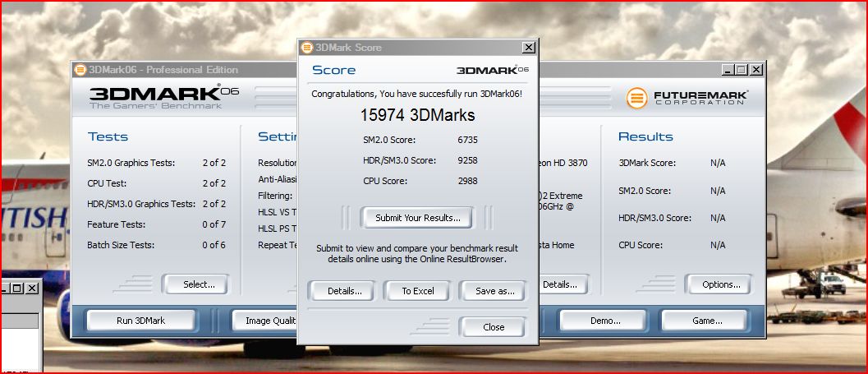868x374 pixels.
Task: Maximize the small window at bottom left
Action: click(18, 289)
